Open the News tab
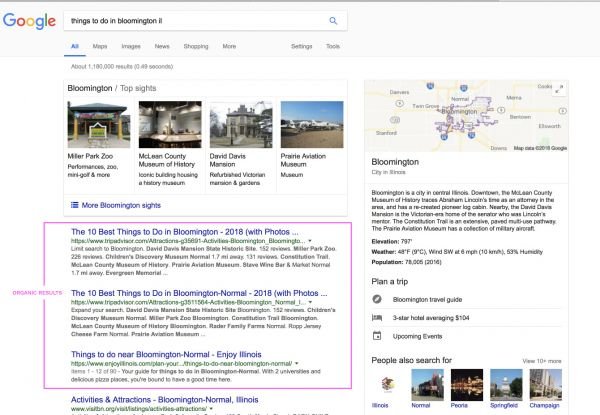The height and width of the screenshot is (415, 600). click(x=162, y=46)
